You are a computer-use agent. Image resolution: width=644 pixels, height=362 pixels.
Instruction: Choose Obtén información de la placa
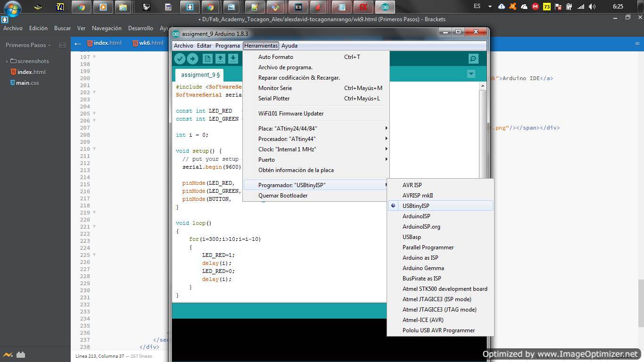316,170
